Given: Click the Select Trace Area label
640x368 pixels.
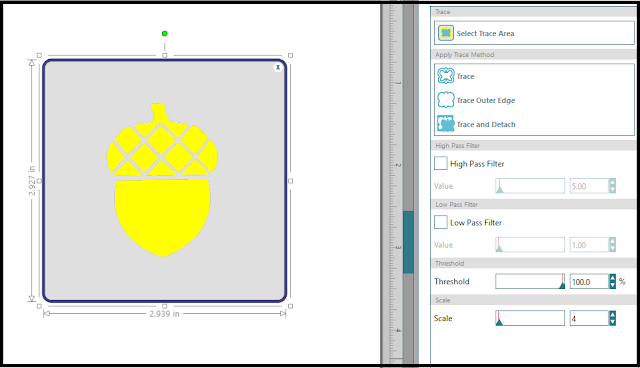Looking at the screenshot, I should point(485,33).
